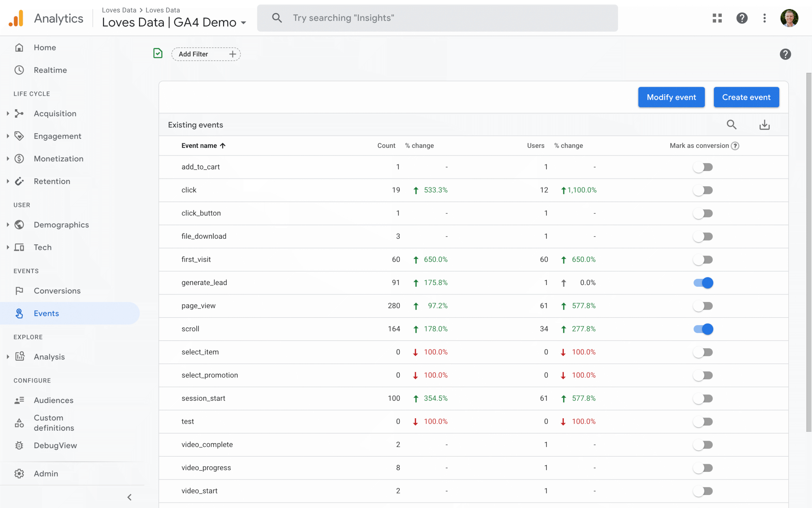The image size is (812, 508).
Task: Click the Try searching Insights search field
Action: 437,18
